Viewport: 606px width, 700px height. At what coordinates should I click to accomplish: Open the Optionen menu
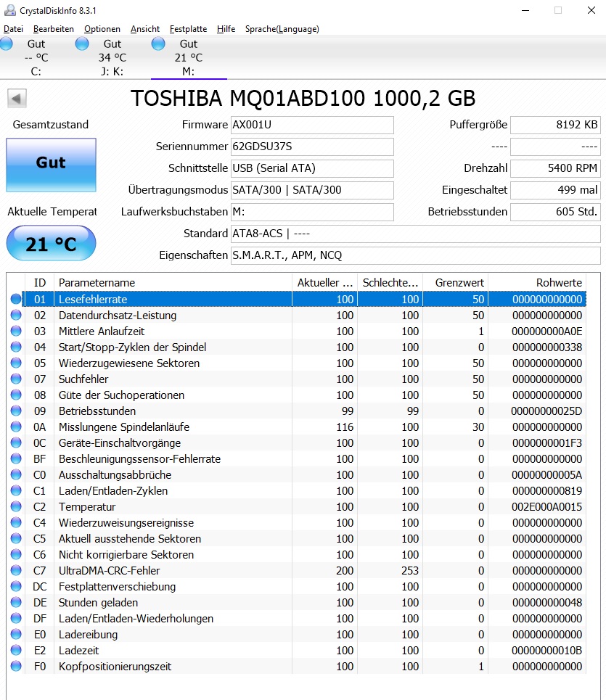point(102,29)
